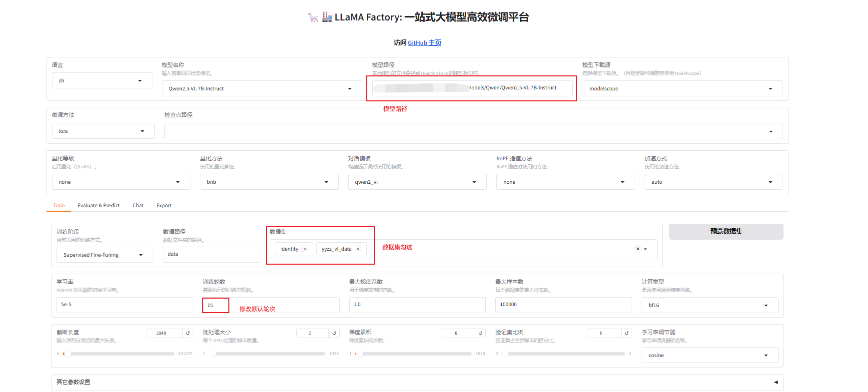Clear all selected datasets with the X icon
Image resolution: width=868 pixels, height=392 pixels.
(638, 249)
